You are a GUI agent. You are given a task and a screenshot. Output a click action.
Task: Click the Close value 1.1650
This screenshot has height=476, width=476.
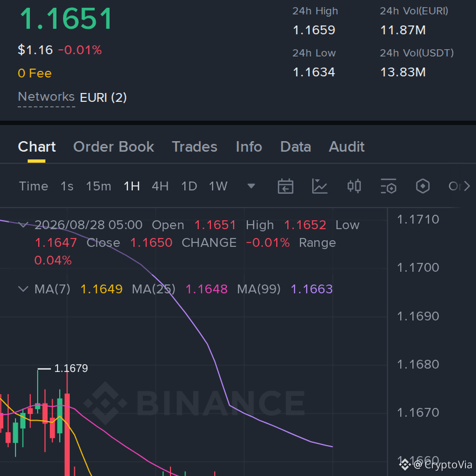point(151,242)
